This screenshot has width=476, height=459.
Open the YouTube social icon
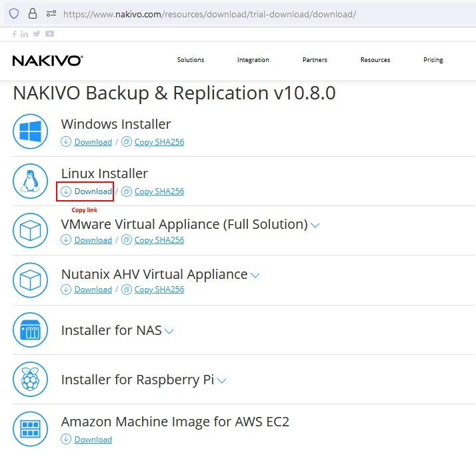[x=50, y=34]
